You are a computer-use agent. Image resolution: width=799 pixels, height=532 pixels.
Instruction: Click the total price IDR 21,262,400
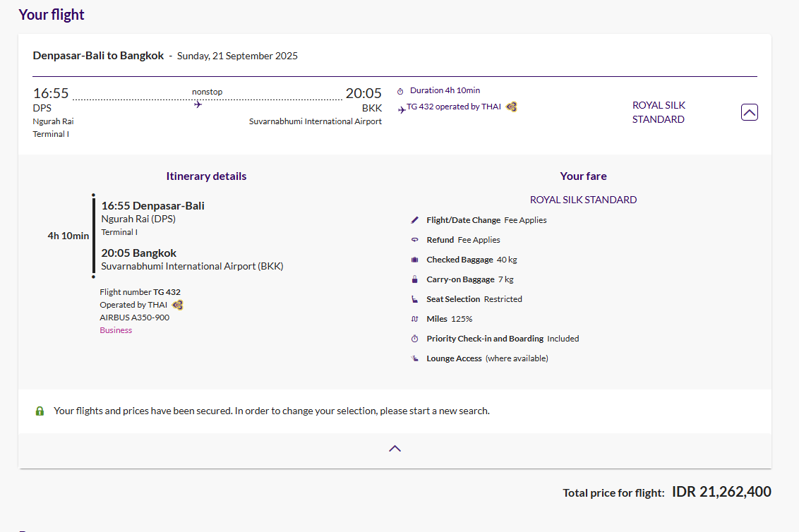pos(721,492)
